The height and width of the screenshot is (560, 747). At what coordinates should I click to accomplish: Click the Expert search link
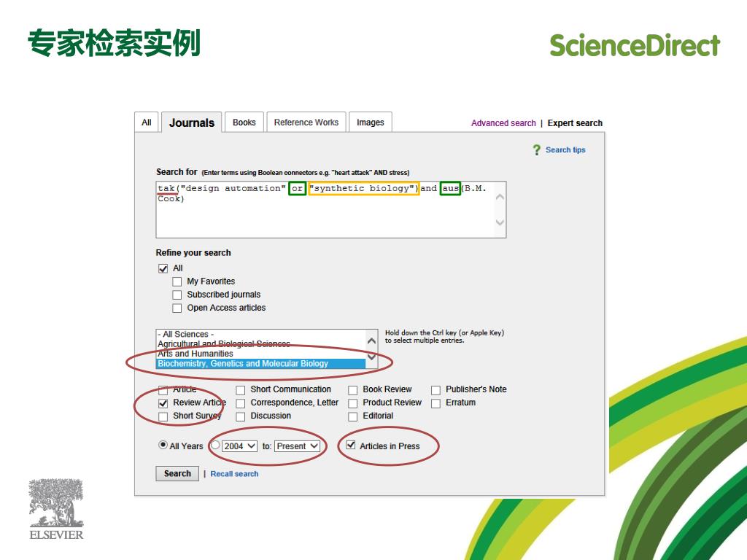[x=575, y=122]
